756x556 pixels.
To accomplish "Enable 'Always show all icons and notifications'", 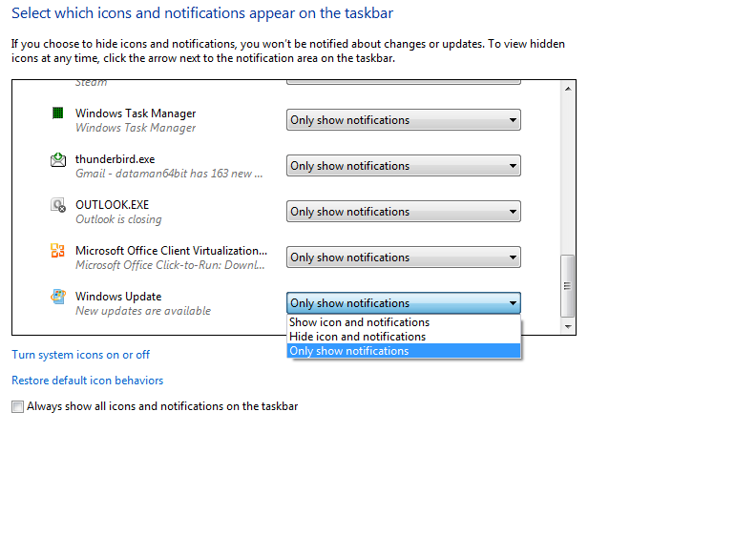I will point(17,406).
